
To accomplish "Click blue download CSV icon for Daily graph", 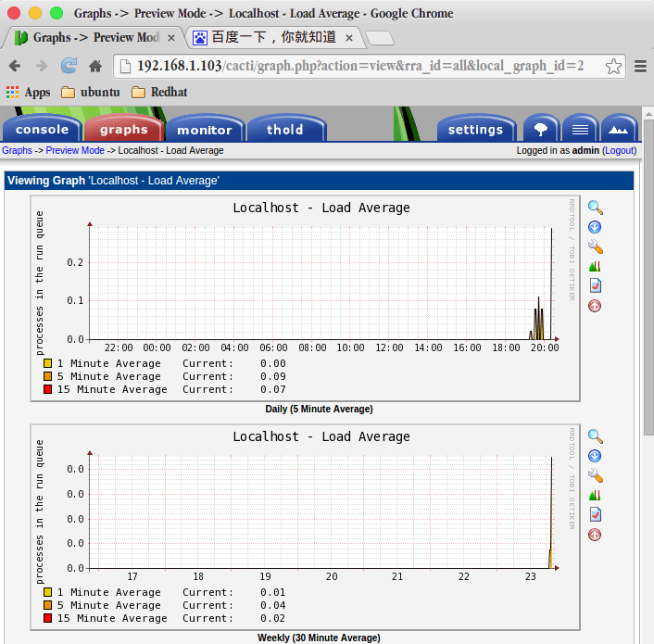I will pyautogui.click(x=595, y=227).
